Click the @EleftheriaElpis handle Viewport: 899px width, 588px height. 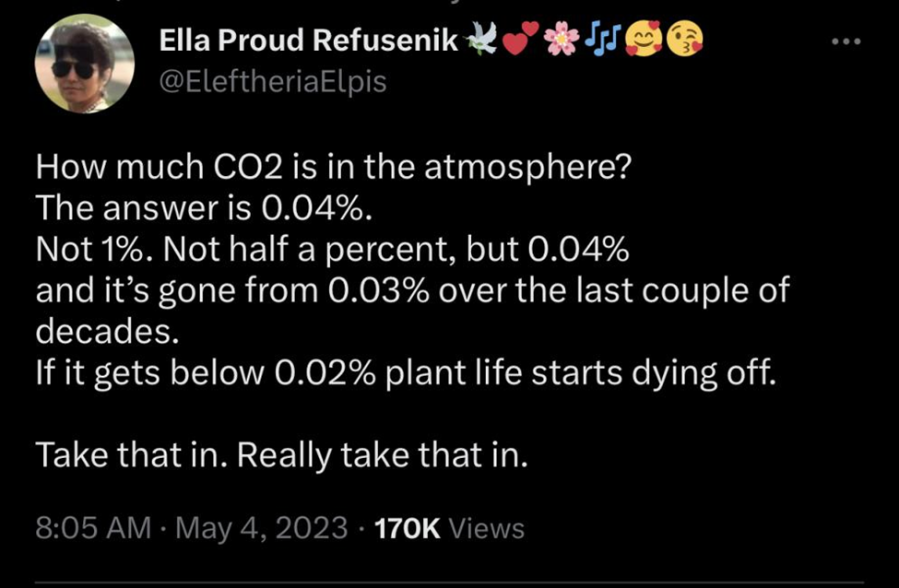(273, 81)
